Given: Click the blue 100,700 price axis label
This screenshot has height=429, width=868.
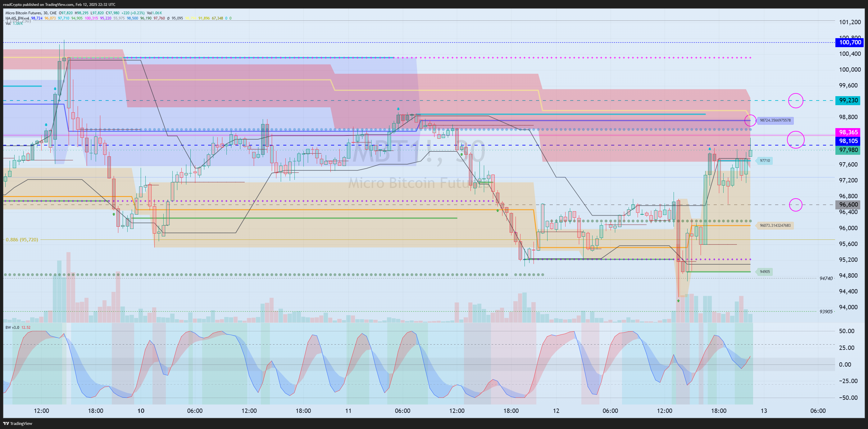Looking at the screenshot, I should click(849, 42).
